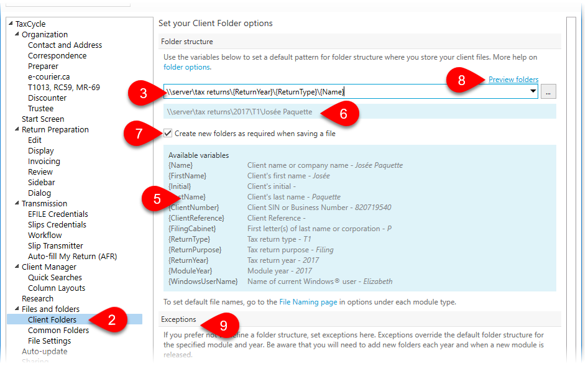Screen dimensions: 588x366
Task: Select the Return Preparation node label
Action: [55, 130]
